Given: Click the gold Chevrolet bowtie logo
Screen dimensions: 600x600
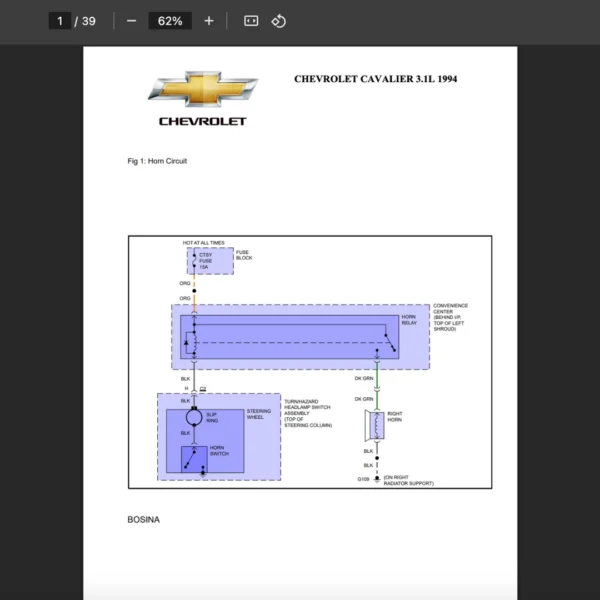Looking at the screenshot, I should (x=202, y=89).
